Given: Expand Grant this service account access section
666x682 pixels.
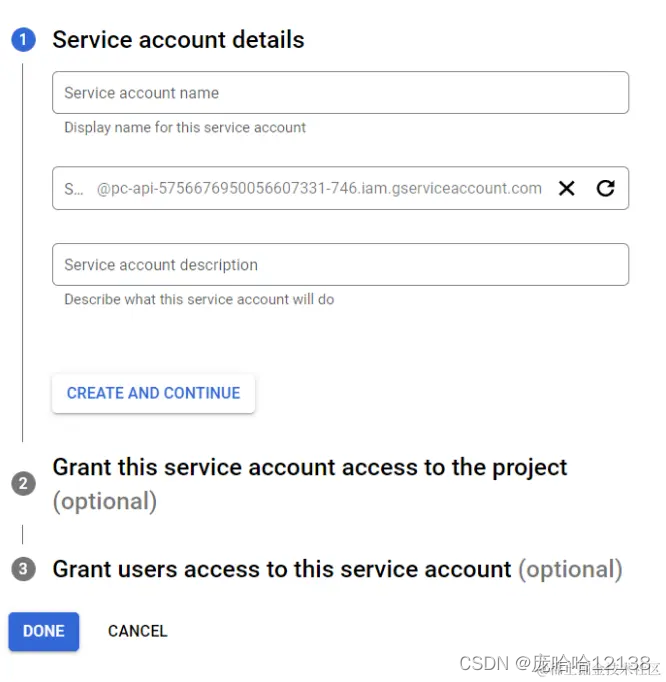Looking at the screenshot, I should tap(310, 468).
